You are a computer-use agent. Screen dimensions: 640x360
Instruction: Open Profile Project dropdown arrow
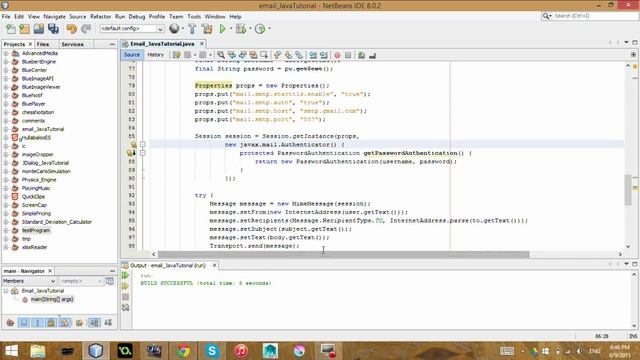269,29
